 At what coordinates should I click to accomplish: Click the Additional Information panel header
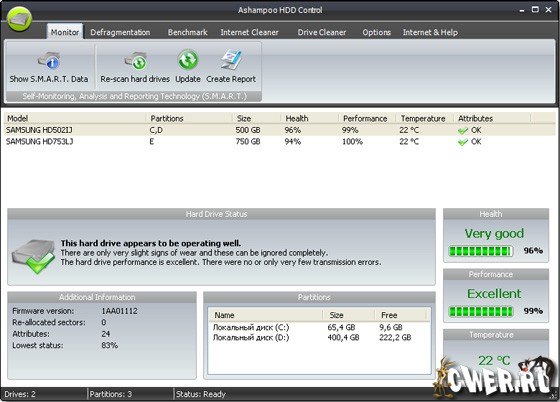pyautogui.click(x=102, y=297)
